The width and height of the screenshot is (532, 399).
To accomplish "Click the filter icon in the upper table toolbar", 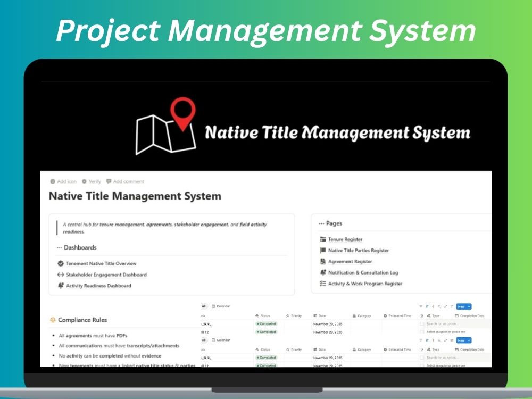I will click(421, 307).
